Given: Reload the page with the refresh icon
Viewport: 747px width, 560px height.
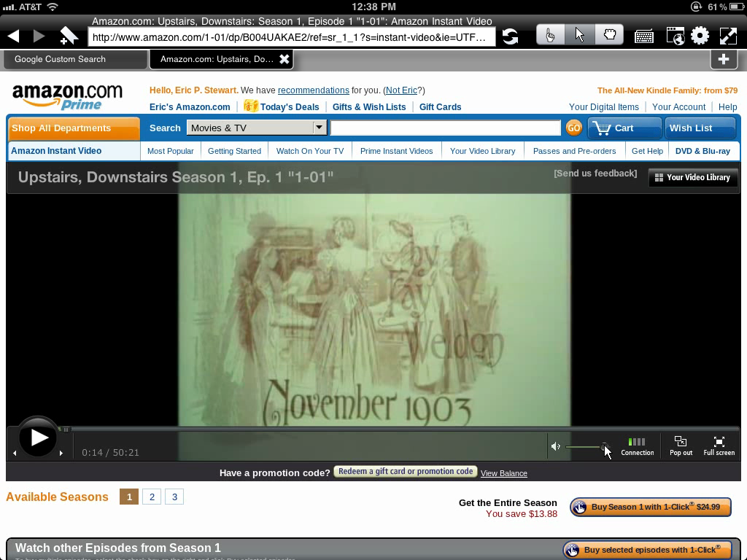Looking at the screenshot, I should pyautogui.click(x=510, y=36).
